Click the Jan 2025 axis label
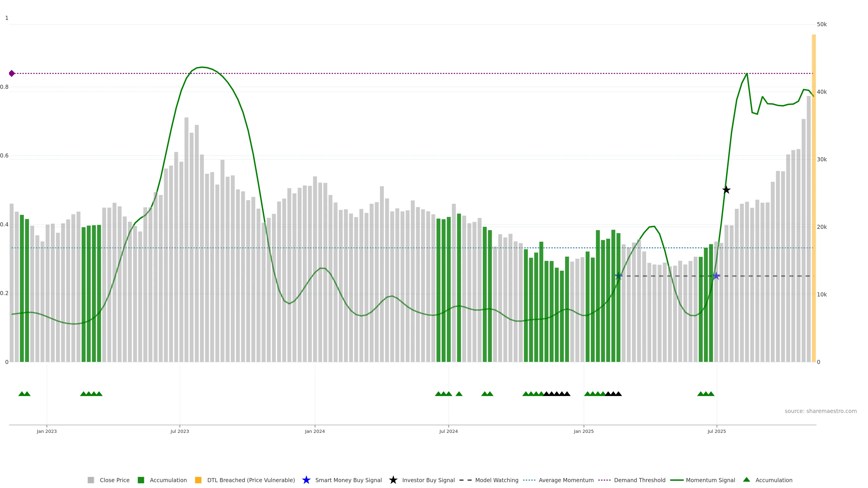This screenshot has width=868, height=488. [584, 431]
